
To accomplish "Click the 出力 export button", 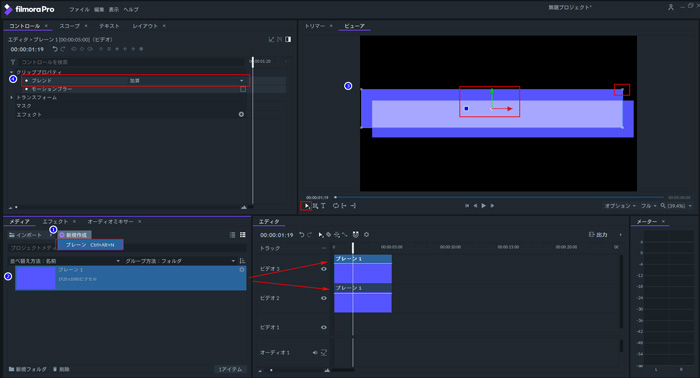I will tap(598, 235).
